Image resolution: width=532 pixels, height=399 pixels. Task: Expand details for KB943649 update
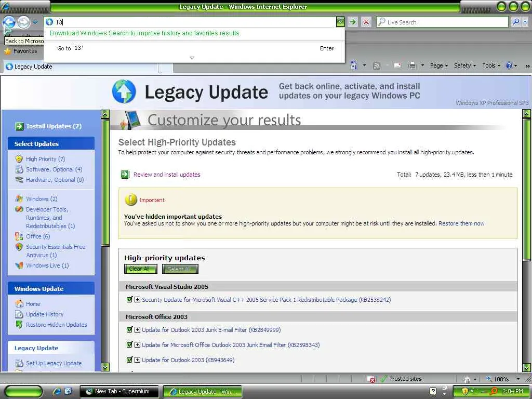click(x=137, y=360)
